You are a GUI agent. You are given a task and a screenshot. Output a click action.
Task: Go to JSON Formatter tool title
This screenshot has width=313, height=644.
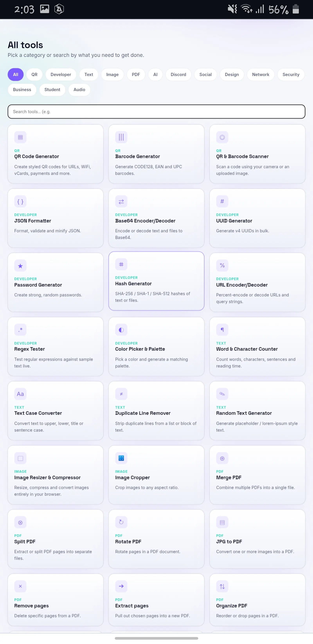click(x=32, y=221)
